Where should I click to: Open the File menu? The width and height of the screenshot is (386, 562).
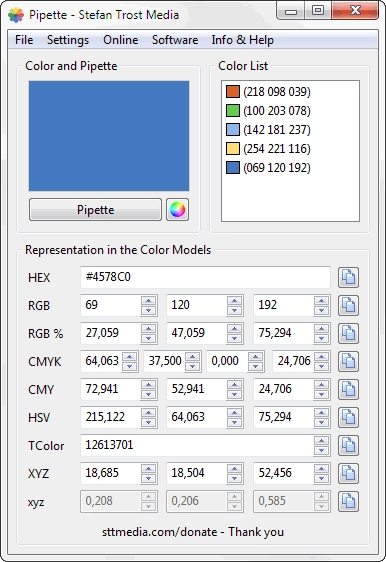(24, 40)
